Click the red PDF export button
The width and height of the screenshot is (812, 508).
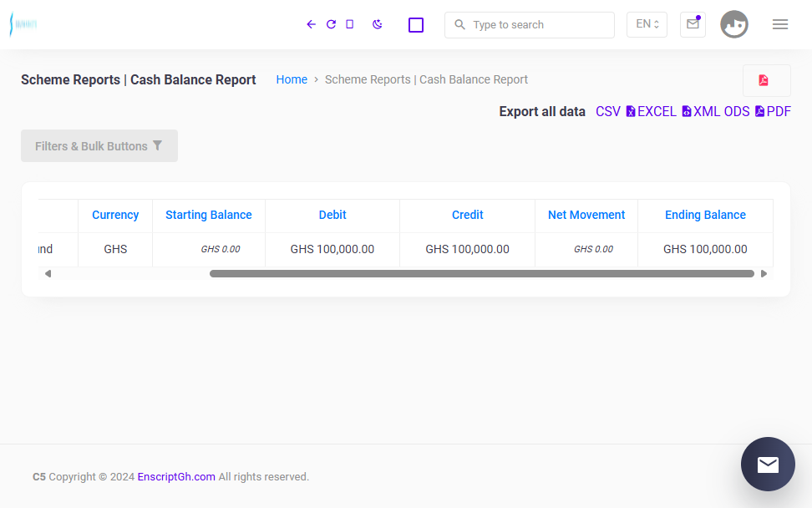coord(766,80)
